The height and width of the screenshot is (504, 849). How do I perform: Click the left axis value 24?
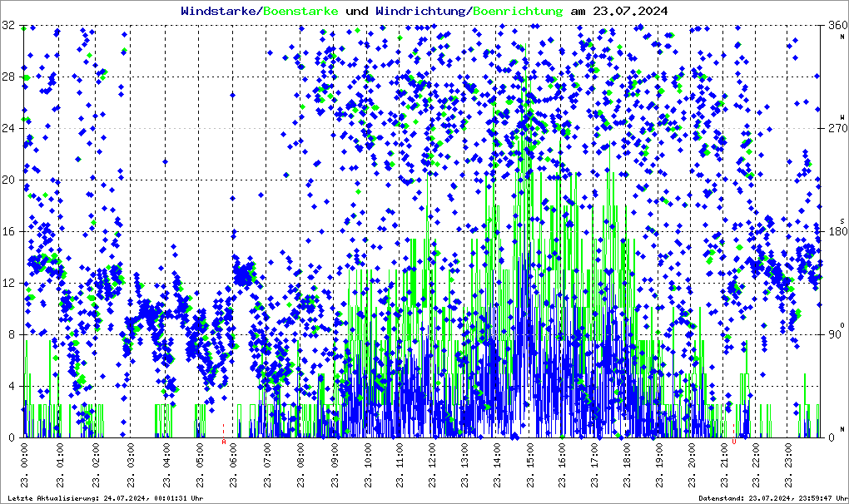coord(8,128)
